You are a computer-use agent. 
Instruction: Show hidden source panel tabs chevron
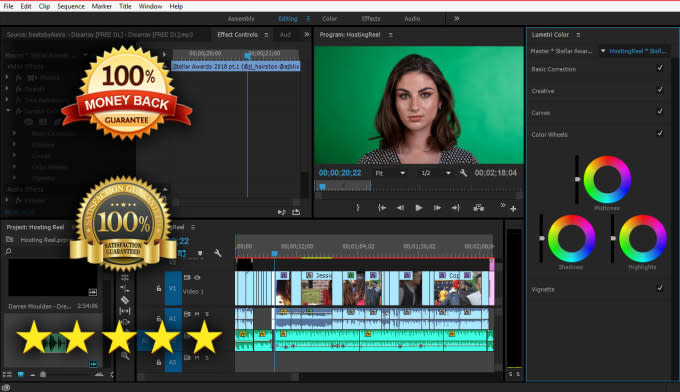coord(307,35)
